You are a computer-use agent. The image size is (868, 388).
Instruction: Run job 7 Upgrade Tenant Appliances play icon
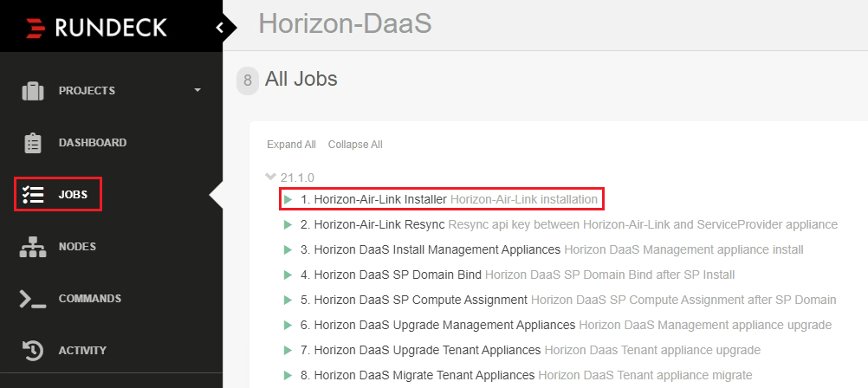click(x=288, y=351)
